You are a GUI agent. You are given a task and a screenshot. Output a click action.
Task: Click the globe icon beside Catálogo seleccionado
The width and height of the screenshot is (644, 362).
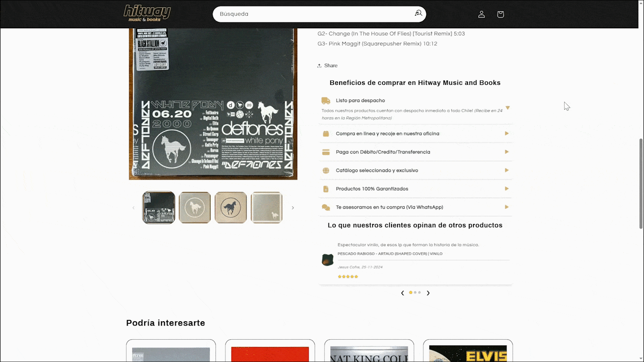click(326, 171)
